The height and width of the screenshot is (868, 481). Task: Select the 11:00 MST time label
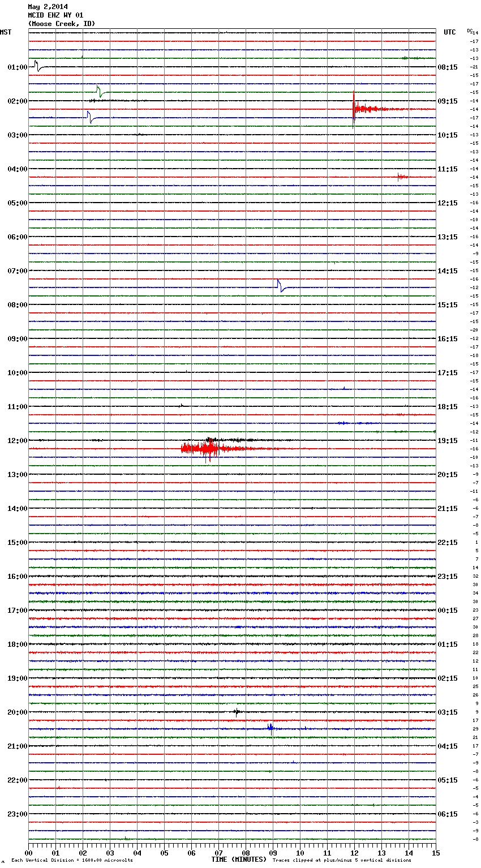(17, 406)
